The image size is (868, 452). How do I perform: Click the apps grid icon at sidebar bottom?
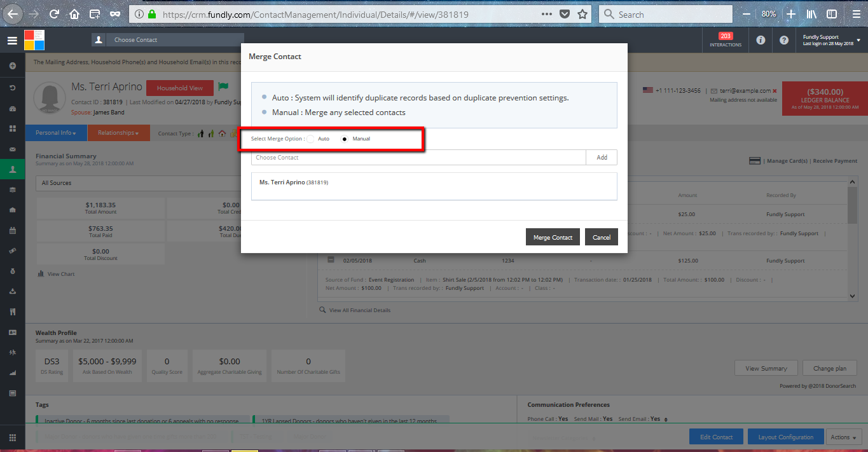pyautogui.click(x=12, y=437)
